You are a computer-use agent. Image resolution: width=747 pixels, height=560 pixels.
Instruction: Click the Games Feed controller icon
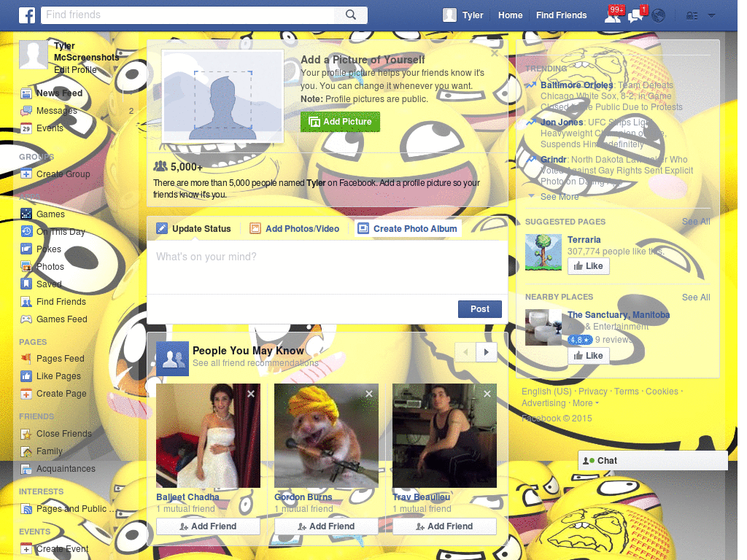(26, 319)
